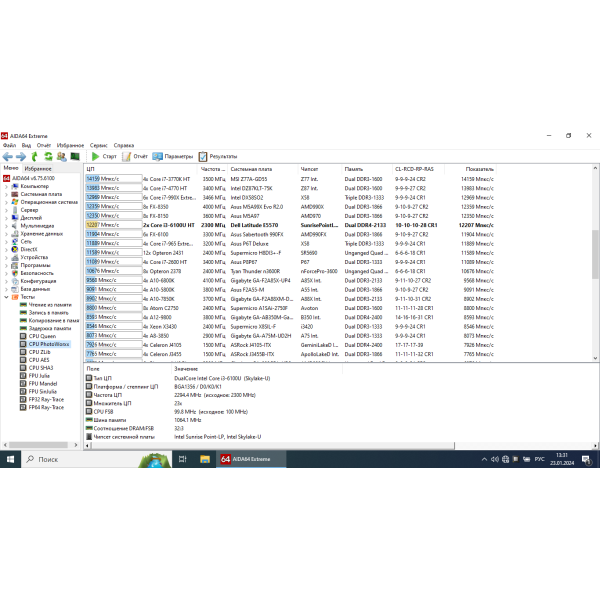Click the Сеть network icon
Viewport: 600px width, 600px height.
[15, 242]
